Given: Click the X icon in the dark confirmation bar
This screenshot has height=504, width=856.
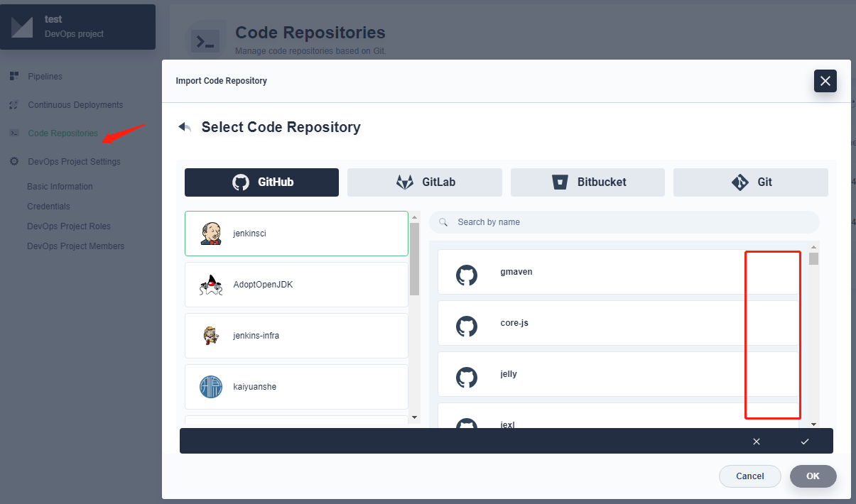Looking at the screenshot, I should click(757, 442).
